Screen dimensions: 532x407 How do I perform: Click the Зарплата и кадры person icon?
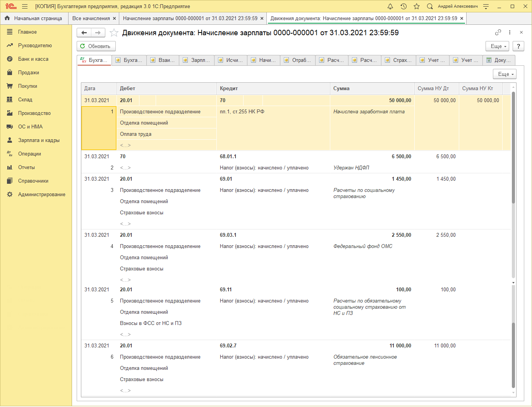[x=10, y=140]
